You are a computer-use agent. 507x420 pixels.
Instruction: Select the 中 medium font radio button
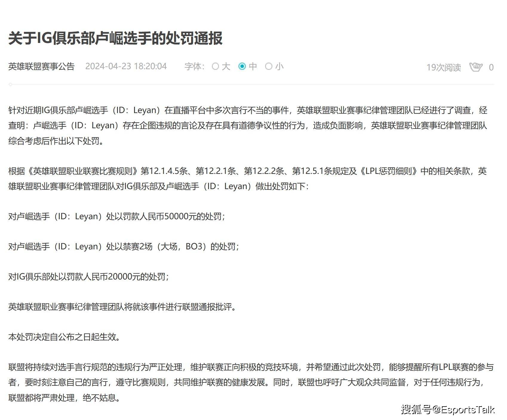click(242, 66)
